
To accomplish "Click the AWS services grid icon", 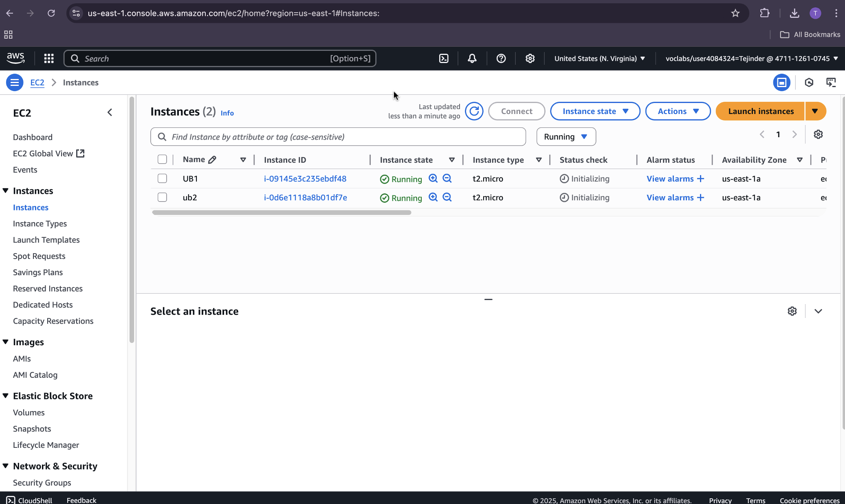I will [x=49, y=59].
